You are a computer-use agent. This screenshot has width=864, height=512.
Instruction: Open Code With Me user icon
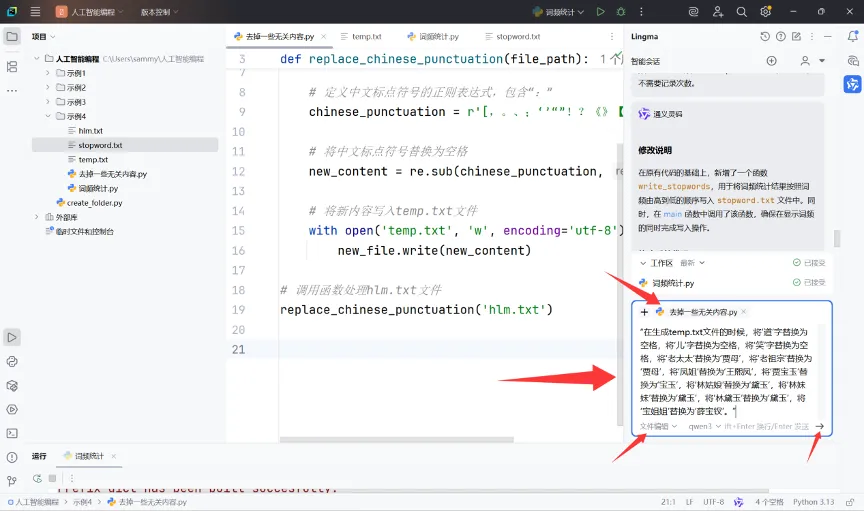pyautogui.click(x=717, y=12)
